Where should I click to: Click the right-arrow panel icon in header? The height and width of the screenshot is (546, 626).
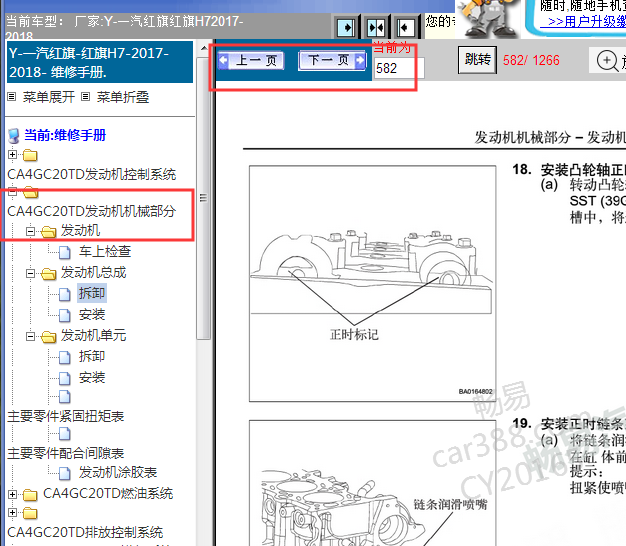[346, 28]
